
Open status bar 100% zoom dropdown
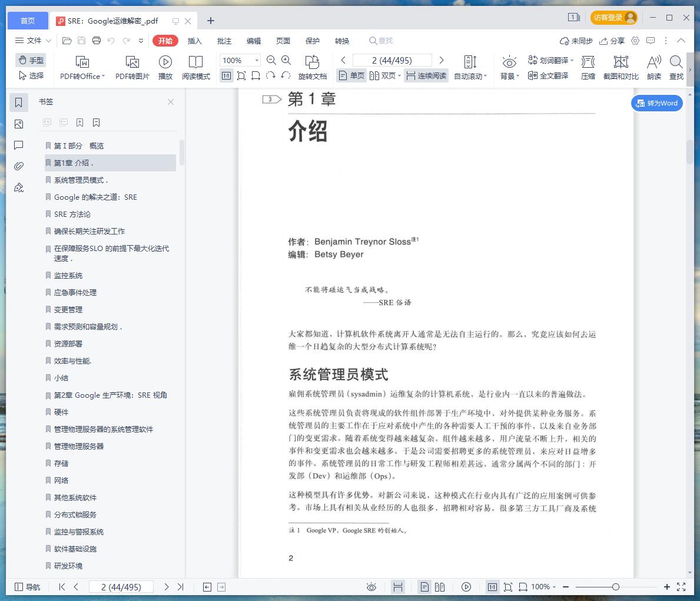tap(554, 587)
